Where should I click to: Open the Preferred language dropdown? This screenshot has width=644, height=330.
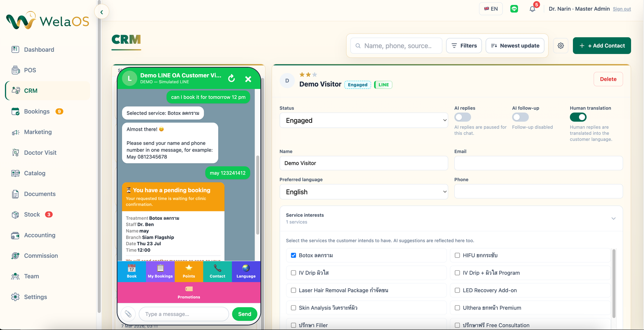coord(364,192)
